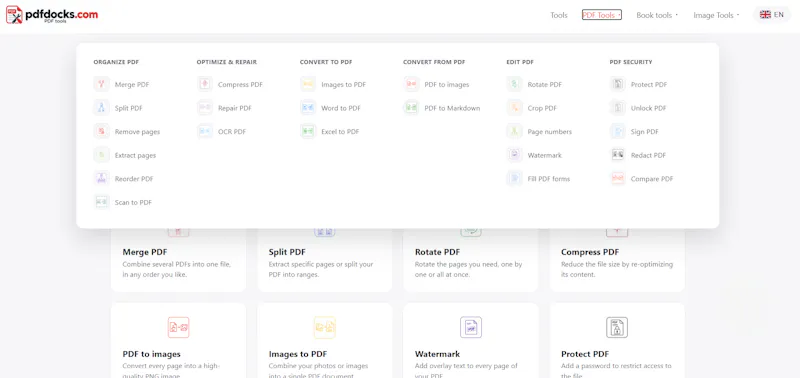Viewport: 800px width, 378px height.
Task: Open Redact PDF menu link
Action: [x=648, y=155]
